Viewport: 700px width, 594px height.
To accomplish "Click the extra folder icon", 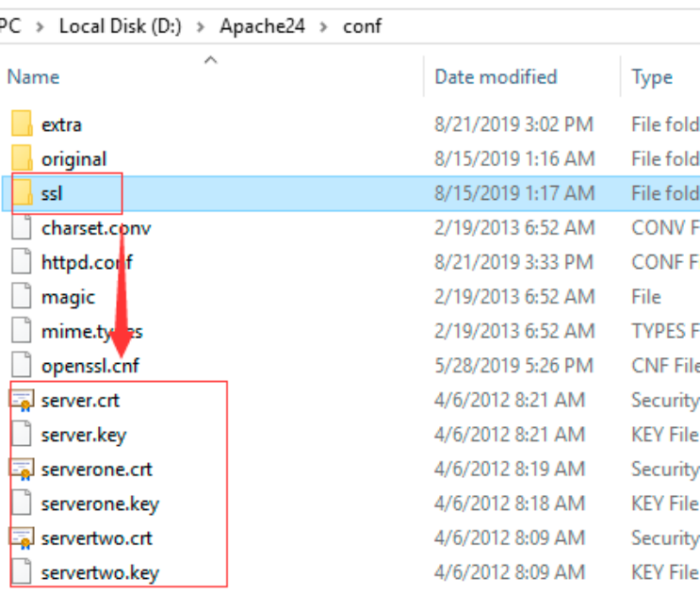I will tap(21, 124).
